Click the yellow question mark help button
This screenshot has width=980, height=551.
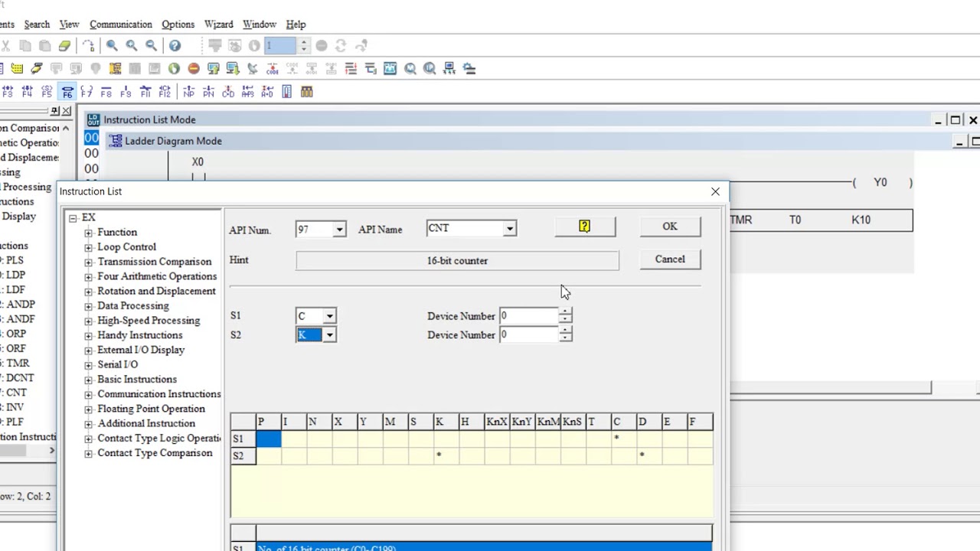(585, 227)
